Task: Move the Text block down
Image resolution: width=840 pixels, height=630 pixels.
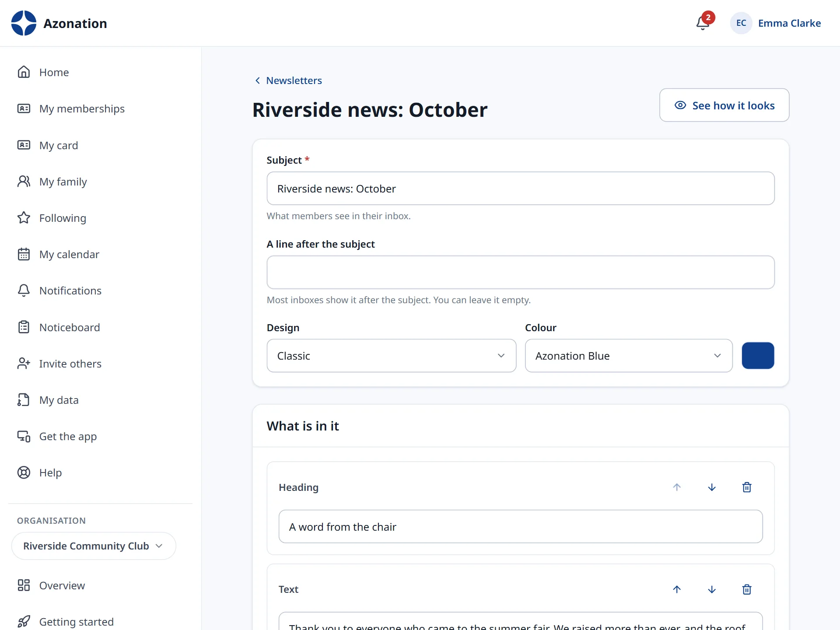Action: click(712, 589)
